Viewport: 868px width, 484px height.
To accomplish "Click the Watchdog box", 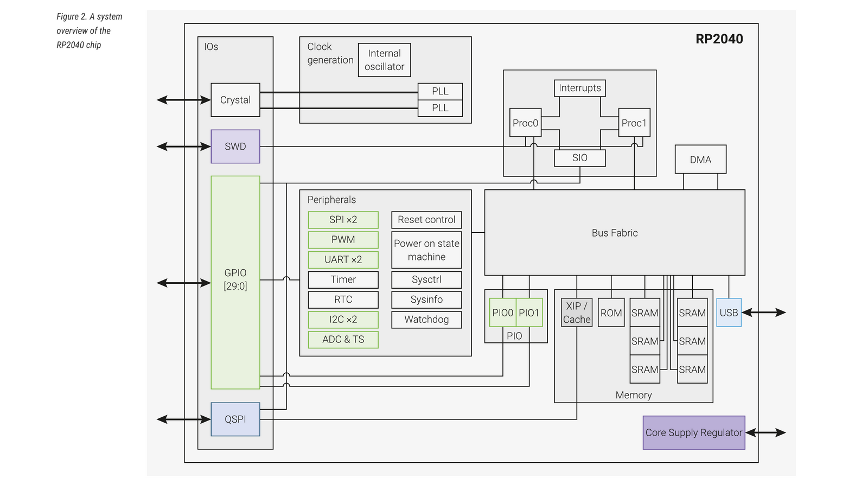I will click(426, 320).
